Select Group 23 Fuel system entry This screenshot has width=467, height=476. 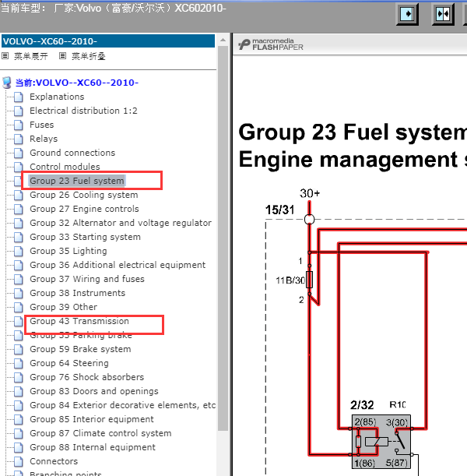[x=77, y=181]
